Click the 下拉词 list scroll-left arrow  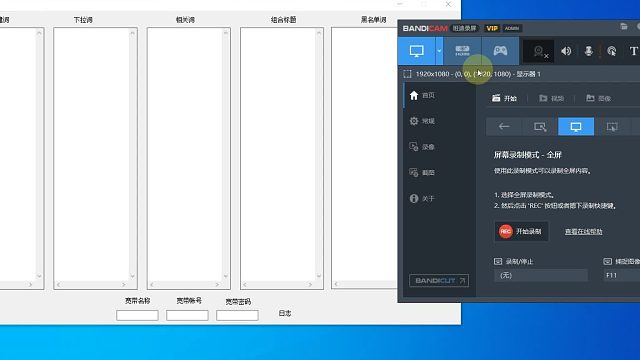pyautogui.click(x=58, y=284)
